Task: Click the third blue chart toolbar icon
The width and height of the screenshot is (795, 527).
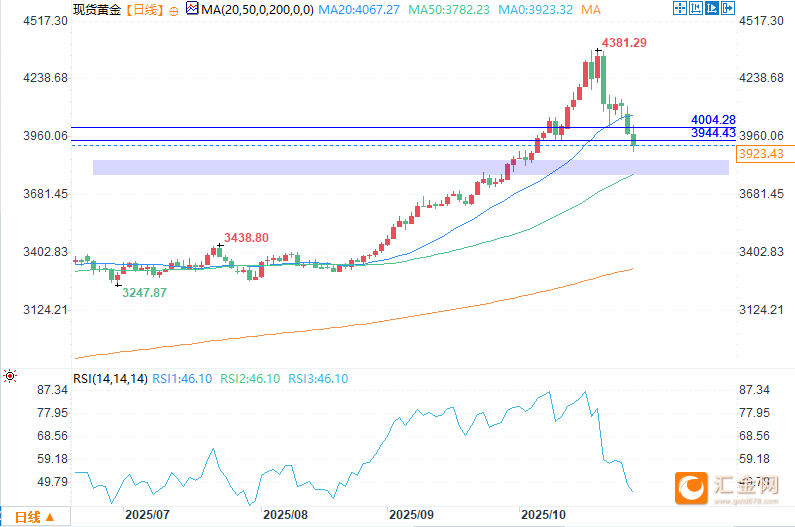Action: [712, 8]
